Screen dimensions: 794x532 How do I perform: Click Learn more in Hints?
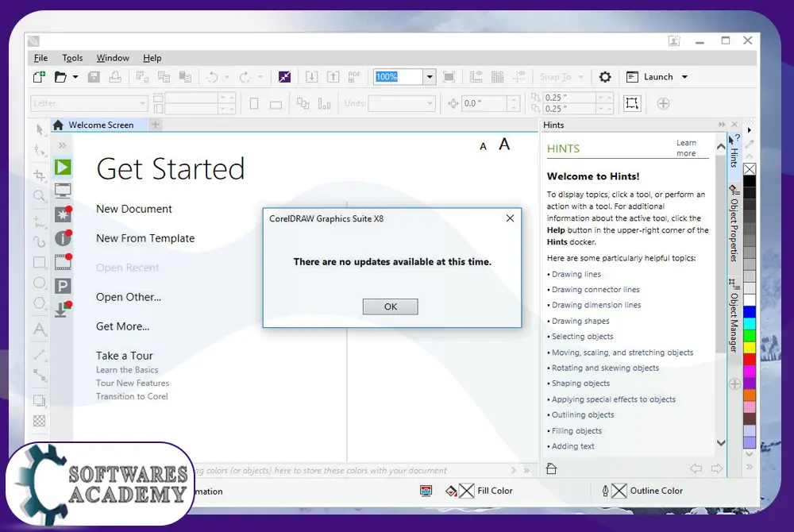[686, 148]
